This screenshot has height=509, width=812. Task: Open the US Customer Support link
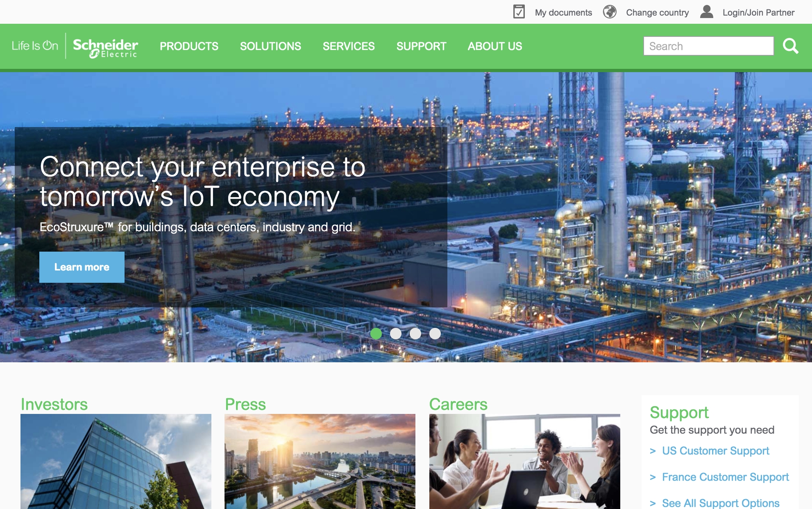[715, 451]
